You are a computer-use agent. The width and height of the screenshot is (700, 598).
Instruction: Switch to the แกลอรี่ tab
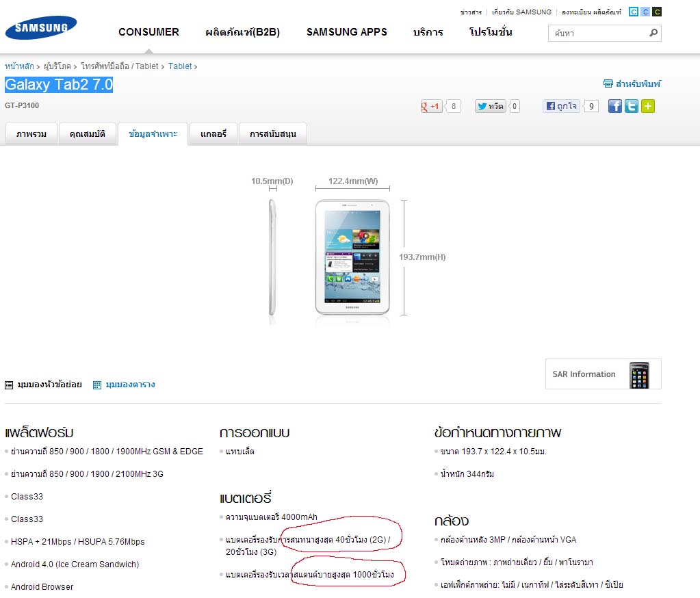click(x=213, y=134)
